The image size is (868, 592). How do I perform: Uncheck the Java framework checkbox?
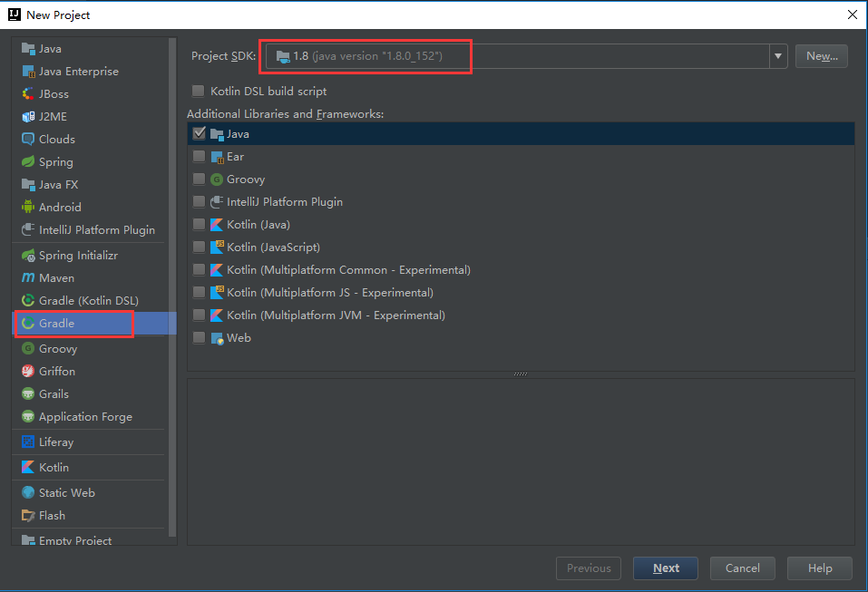click(199, 134)
